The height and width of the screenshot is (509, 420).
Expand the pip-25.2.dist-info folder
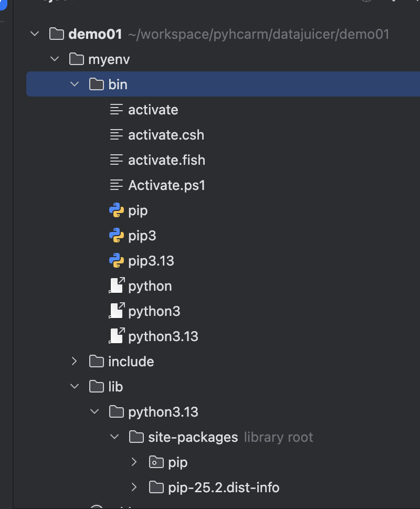[x=134, y=487]
